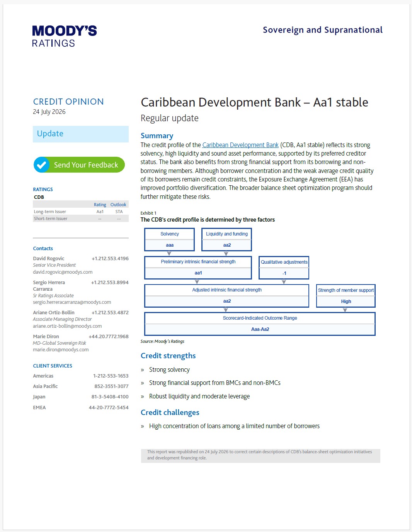Click the -1 qualitative adjustment value
Image resolution: width=412 pixels, height=532 pixels.
coord(284,273)
